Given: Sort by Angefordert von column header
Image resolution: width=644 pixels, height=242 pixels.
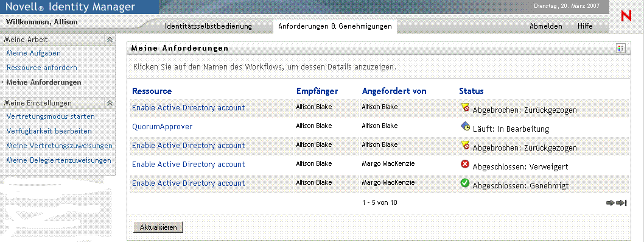Looking at the screenshot, I should [x=394, y=91].
